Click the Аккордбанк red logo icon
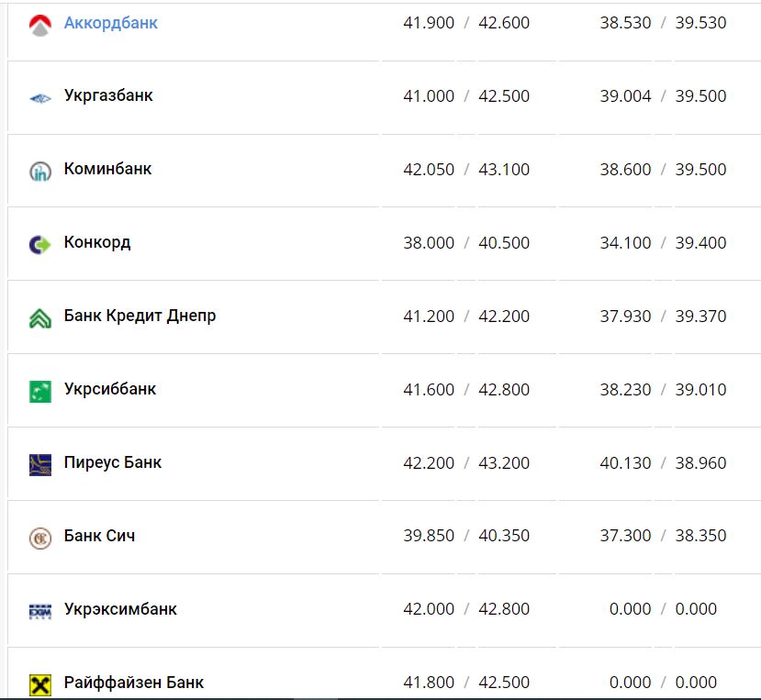 (40, 25)
